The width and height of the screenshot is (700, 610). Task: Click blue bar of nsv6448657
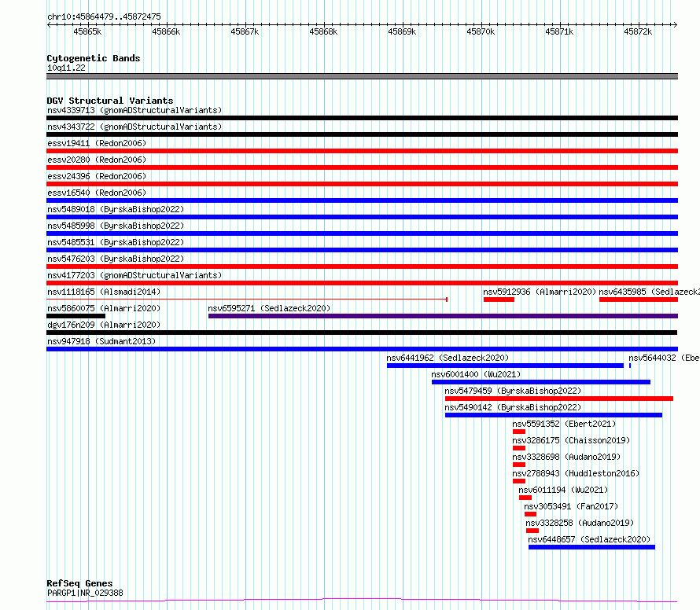point(592,547)
